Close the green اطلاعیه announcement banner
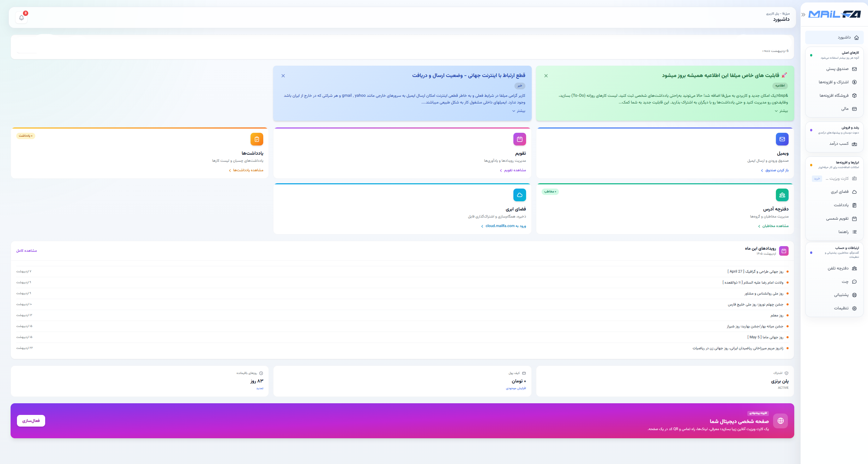The height and width of the screenshot is (464, 868). [546, 76]
